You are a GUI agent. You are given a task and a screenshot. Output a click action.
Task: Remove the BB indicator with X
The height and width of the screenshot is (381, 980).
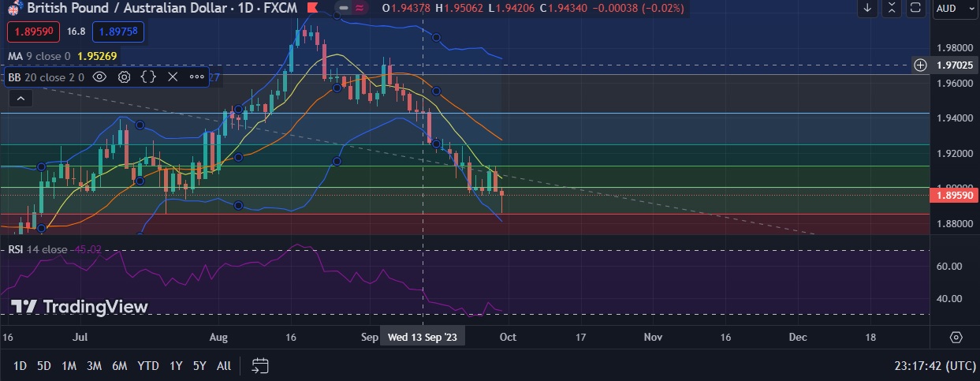[173, 77]
